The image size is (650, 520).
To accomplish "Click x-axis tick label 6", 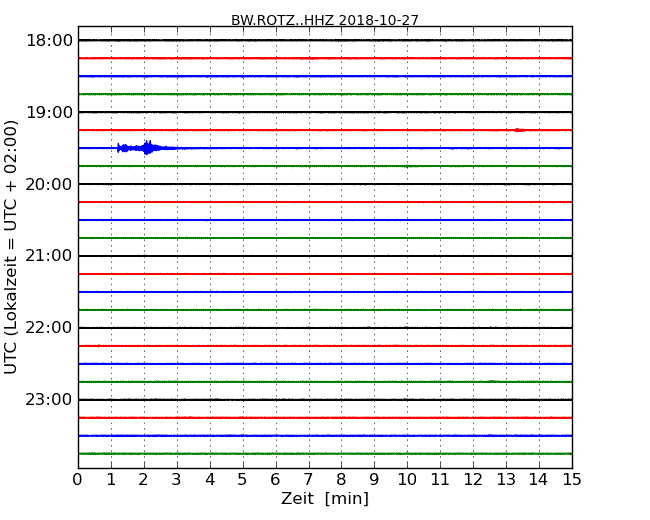I will tap(275, 480).
